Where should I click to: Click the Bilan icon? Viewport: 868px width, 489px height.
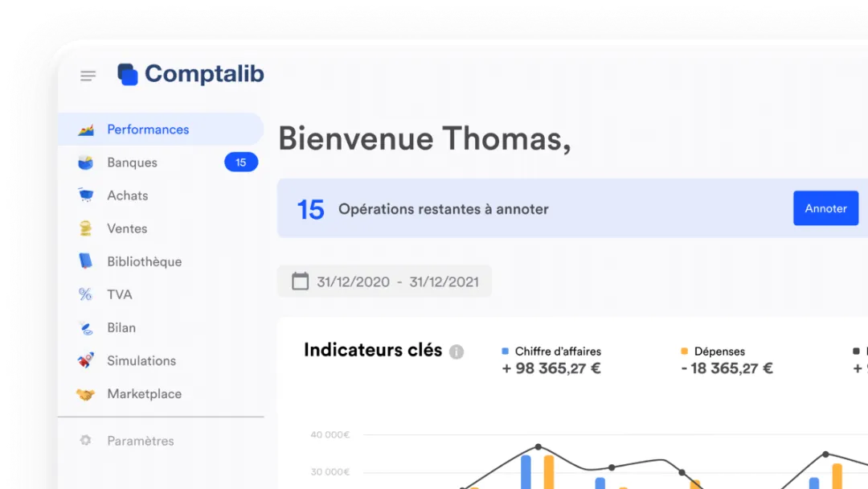pyautogui.click(x=86, y=328)
